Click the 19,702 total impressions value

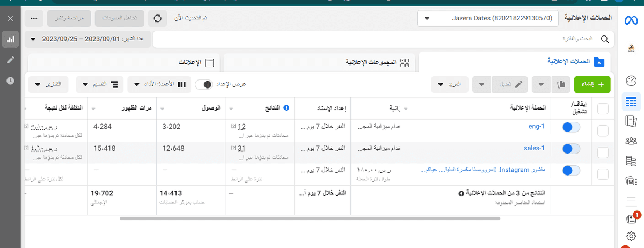coord(102,193)
